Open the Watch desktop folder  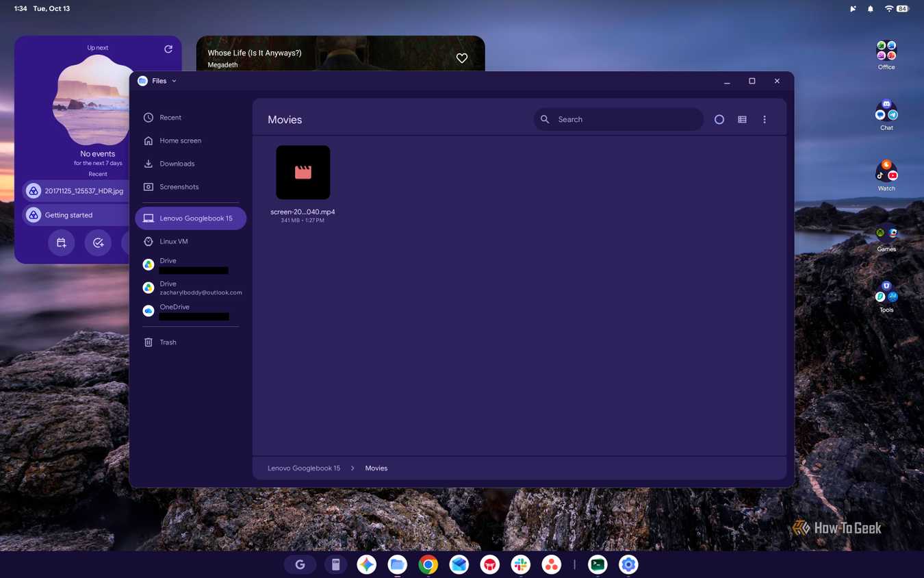click(886, 176)
